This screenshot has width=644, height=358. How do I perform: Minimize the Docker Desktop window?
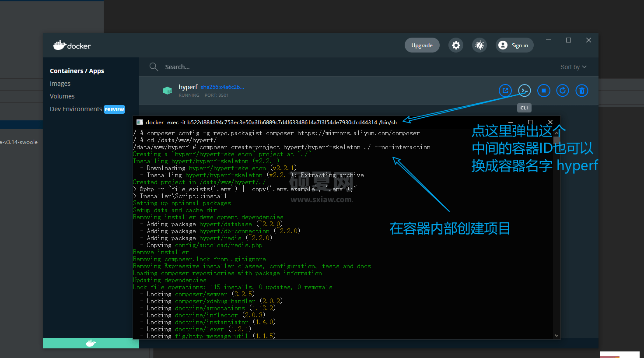click(x=548, y=40)
